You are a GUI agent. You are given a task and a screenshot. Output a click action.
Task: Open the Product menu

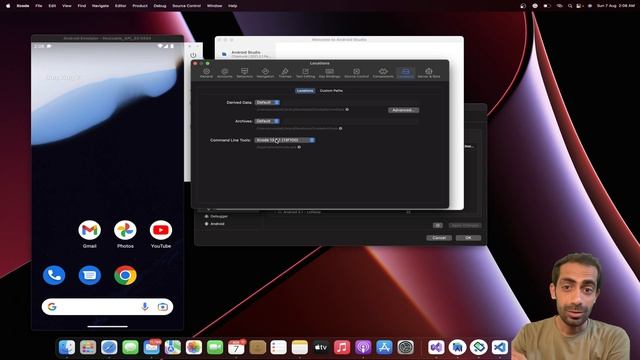(x=140, y=6)
